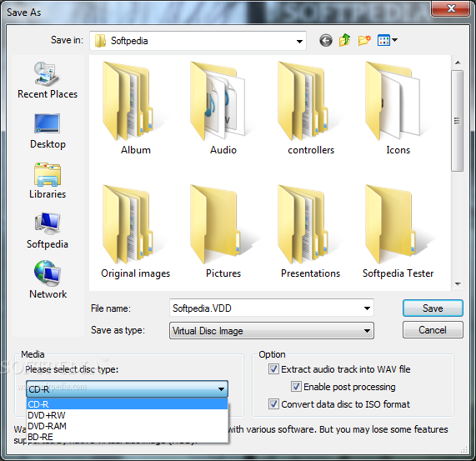Open Softpedia computer in sidebar
This screenshot has height=461, width=476.
[x=48, y=231]
